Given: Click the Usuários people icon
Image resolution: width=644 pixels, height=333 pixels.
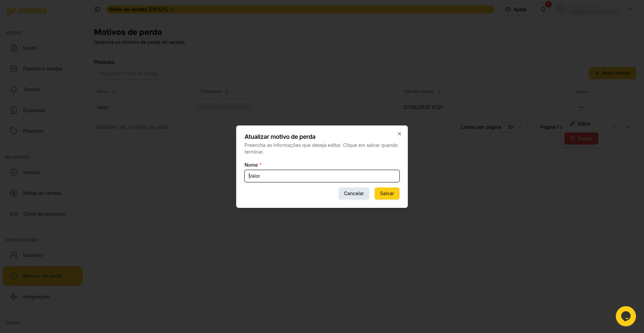Looking at the screenshot, I should [x=14, y=255].
